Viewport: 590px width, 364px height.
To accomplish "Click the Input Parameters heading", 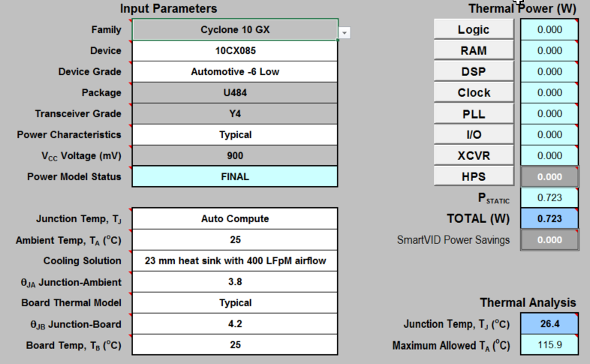I will point(169,8).
